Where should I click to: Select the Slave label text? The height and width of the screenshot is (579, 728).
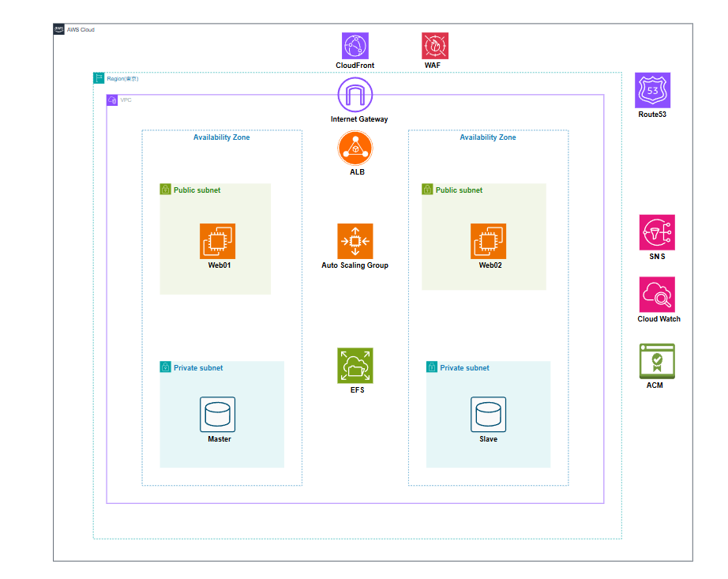(x=489, y=439)
